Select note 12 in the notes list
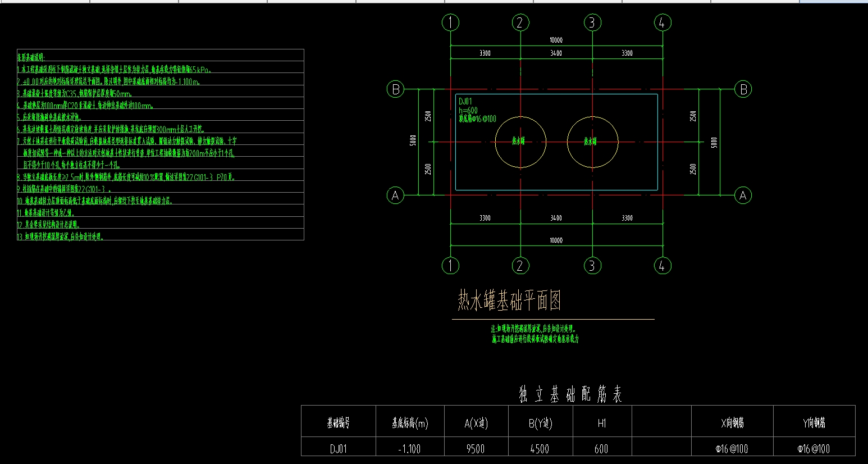 (49, 225)
